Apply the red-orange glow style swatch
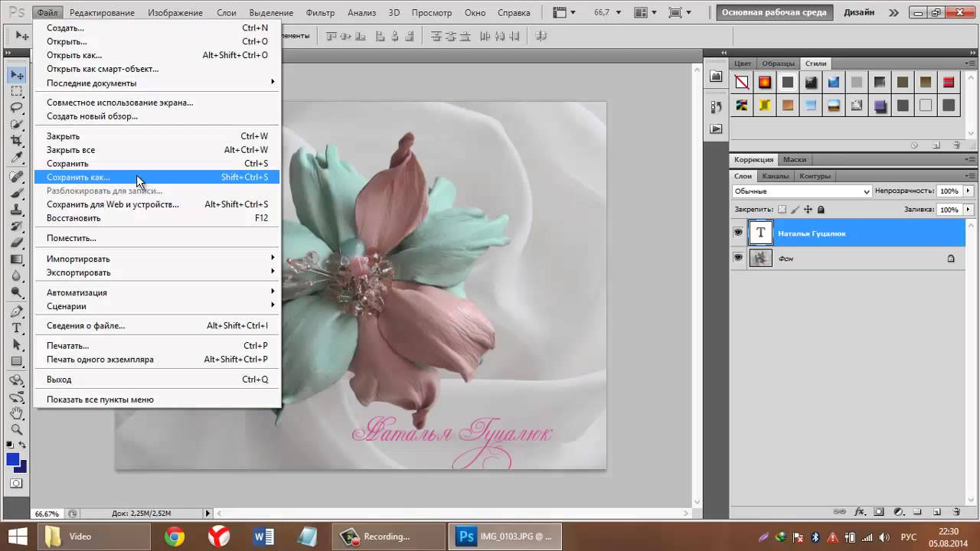The width and height of the screenshot is (980, 551). coord(764,83)
